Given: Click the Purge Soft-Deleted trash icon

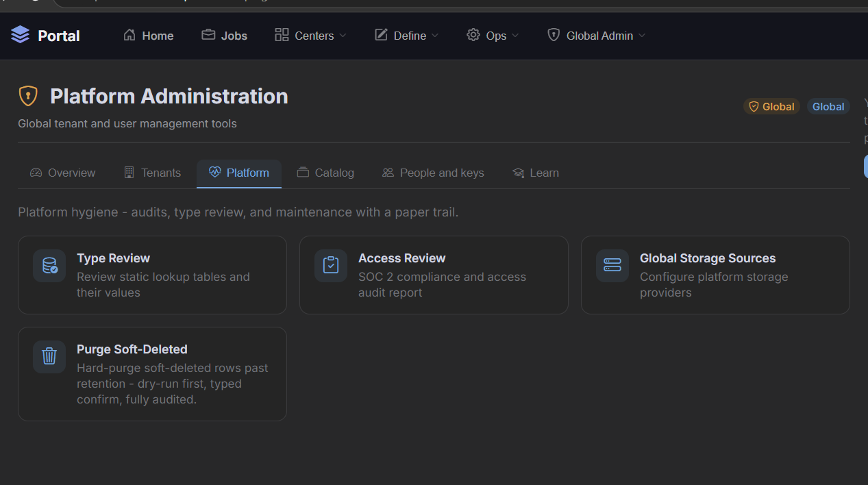Looking at the screenshot, I should (x=49, y=357).
